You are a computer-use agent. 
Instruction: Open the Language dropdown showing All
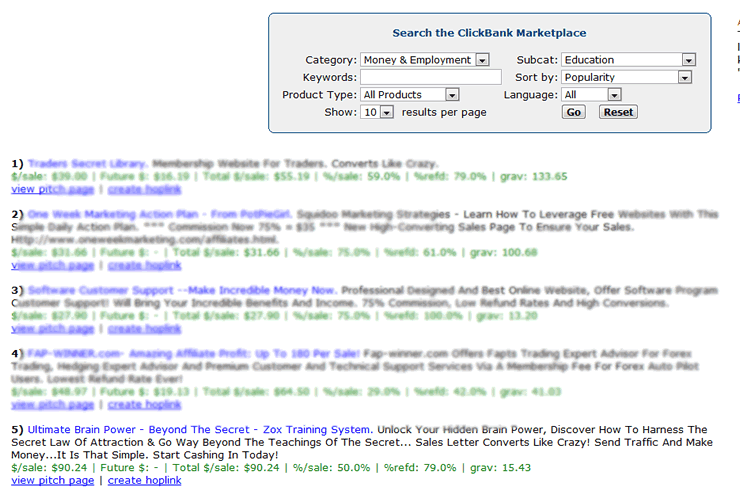[x=591, y=95]
